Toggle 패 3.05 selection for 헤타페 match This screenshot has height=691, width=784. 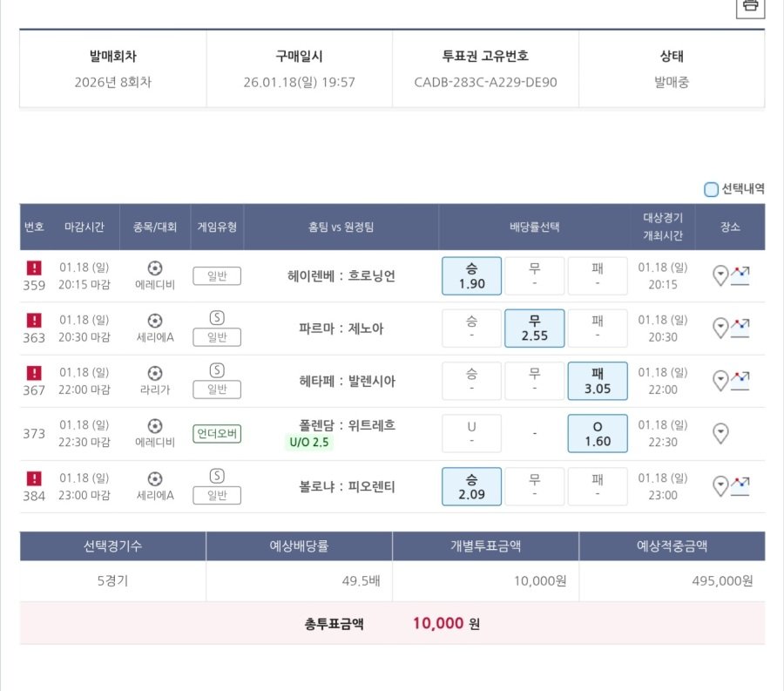(597, 381)
